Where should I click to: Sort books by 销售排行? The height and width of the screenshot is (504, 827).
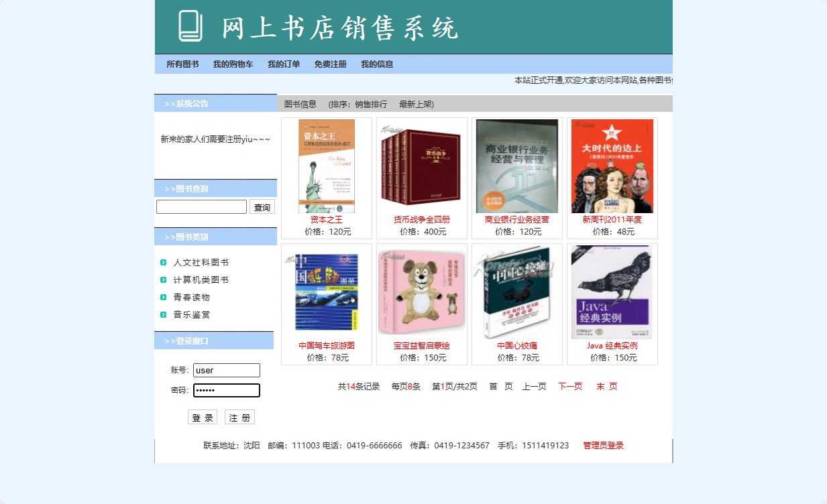[x=371, y=104]
